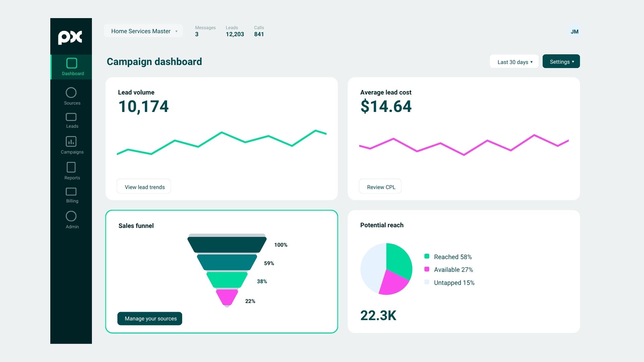
Task: Click the Potential reach pie chart
Action: pos(386,269)
